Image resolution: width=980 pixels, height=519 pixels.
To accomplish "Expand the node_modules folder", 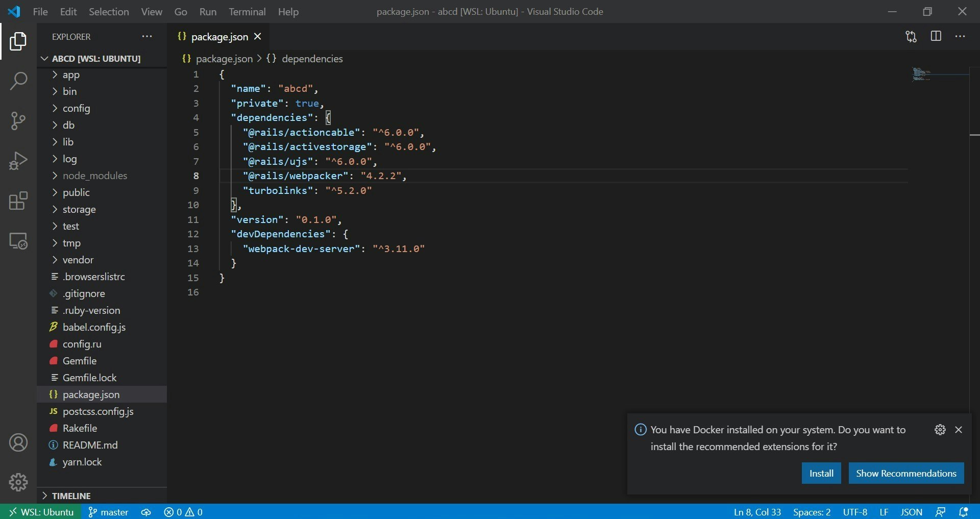I will click(x=102, y=176).
